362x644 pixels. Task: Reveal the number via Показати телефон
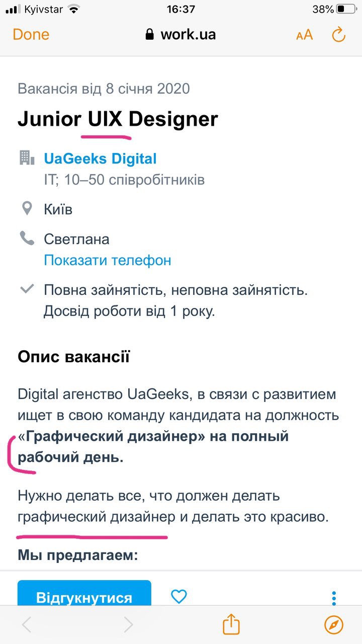pyautogui.click(x=107, y=260)
